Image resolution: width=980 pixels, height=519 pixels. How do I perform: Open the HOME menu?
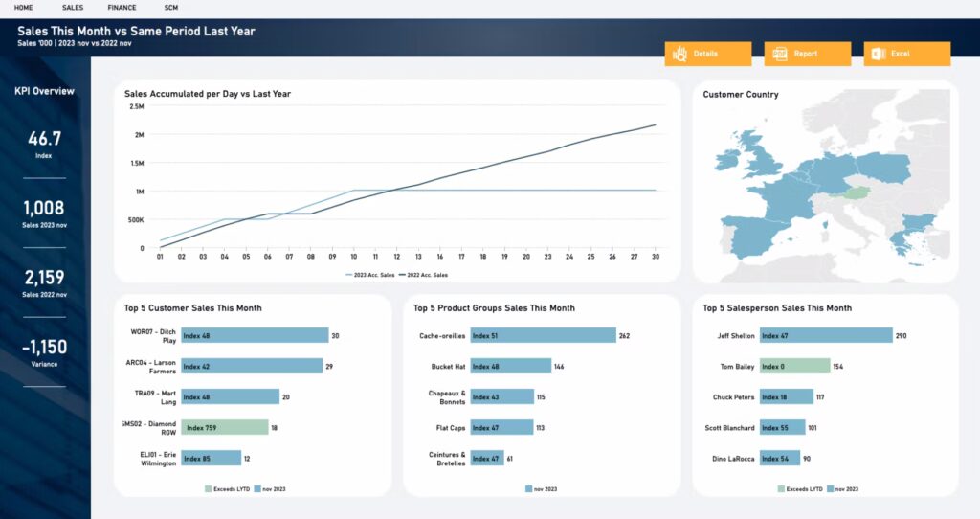(x=24, y=8)
